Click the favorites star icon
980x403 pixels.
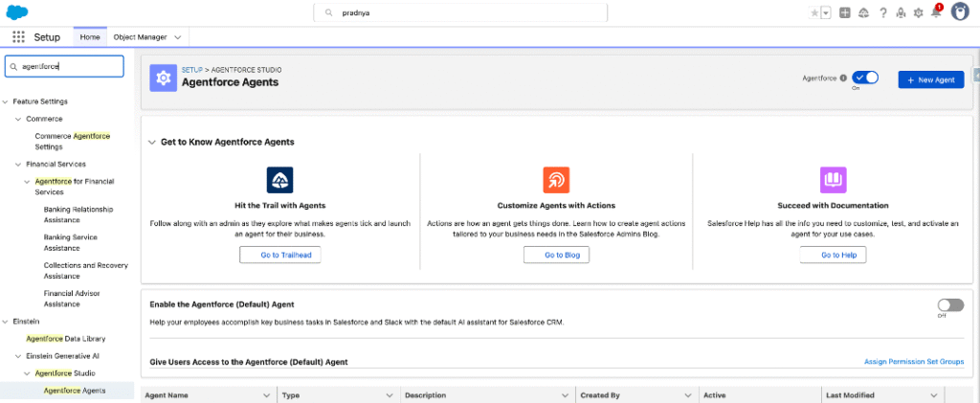tap(814, 12)
